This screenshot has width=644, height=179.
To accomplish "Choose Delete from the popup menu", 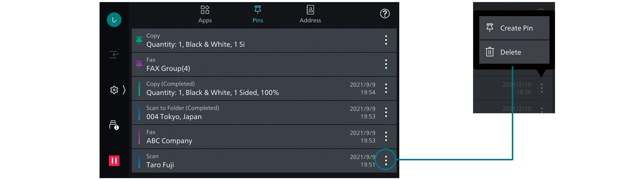I will [514, 52].
